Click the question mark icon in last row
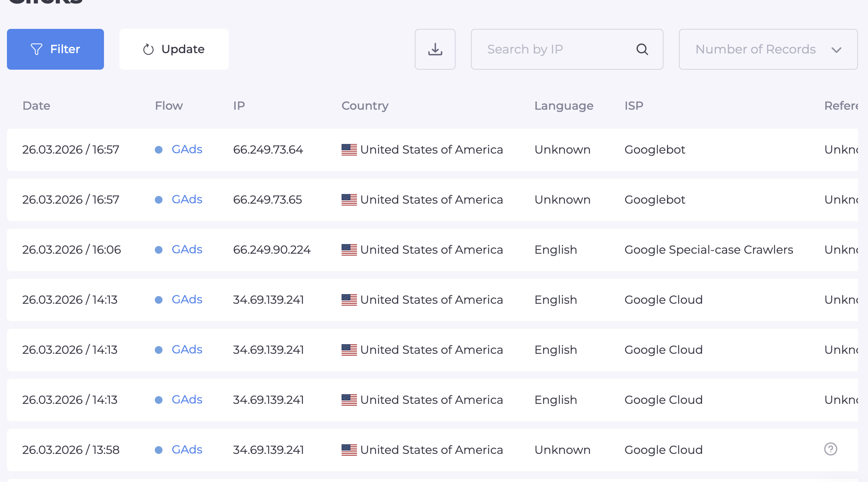This screenshot has height=482, width=868. pos(830,449)
